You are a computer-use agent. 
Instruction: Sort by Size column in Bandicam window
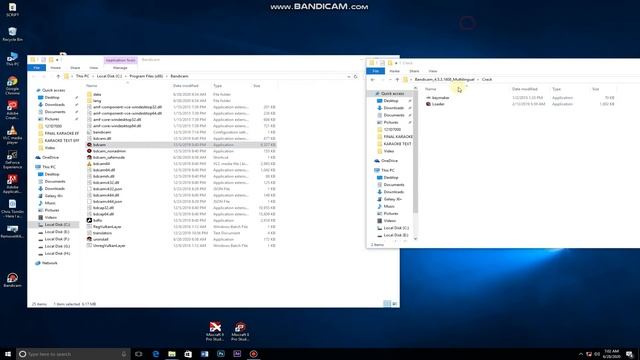click(257, 86)
